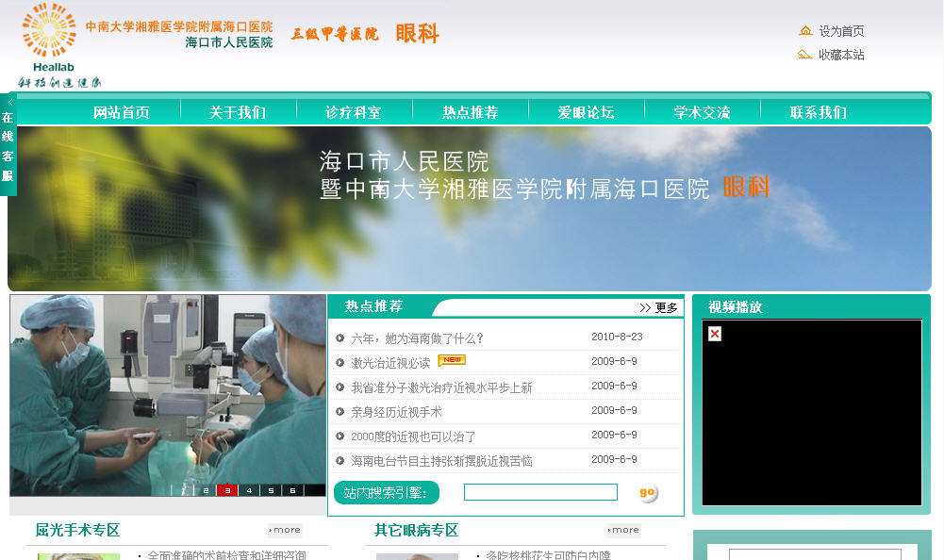Click the orange NEW badge

(x=452, y=360)
